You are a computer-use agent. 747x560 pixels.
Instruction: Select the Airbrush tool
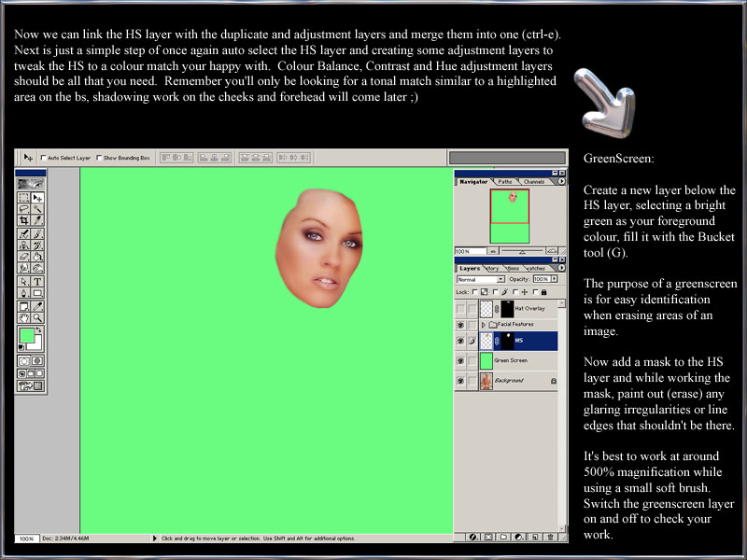point(24,234)
